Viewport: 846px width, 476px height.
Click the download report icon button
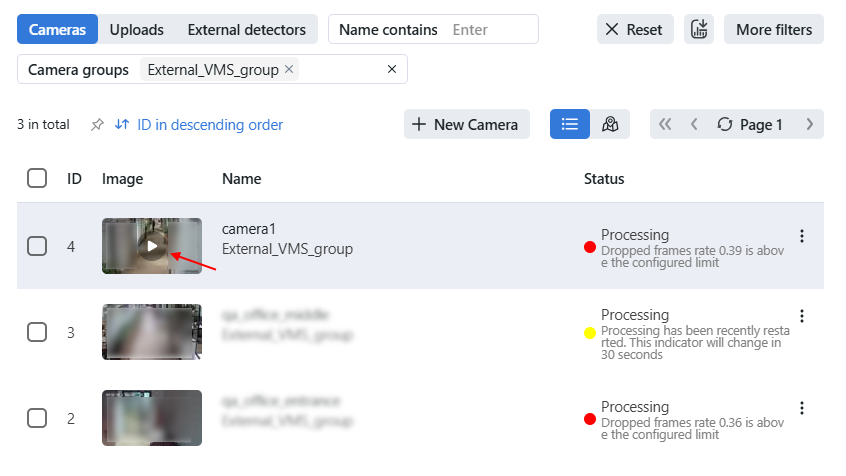point(699,29)
